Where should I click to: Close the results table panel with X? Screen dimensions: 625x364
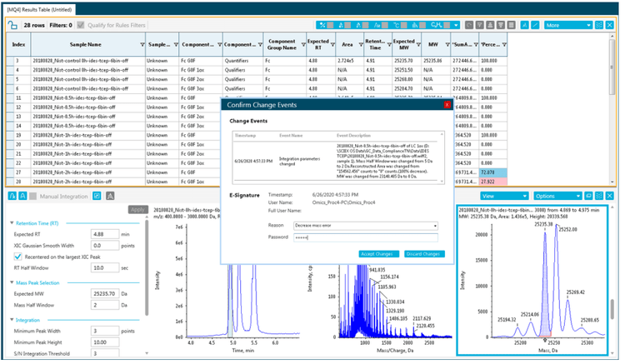click(609, 26)
